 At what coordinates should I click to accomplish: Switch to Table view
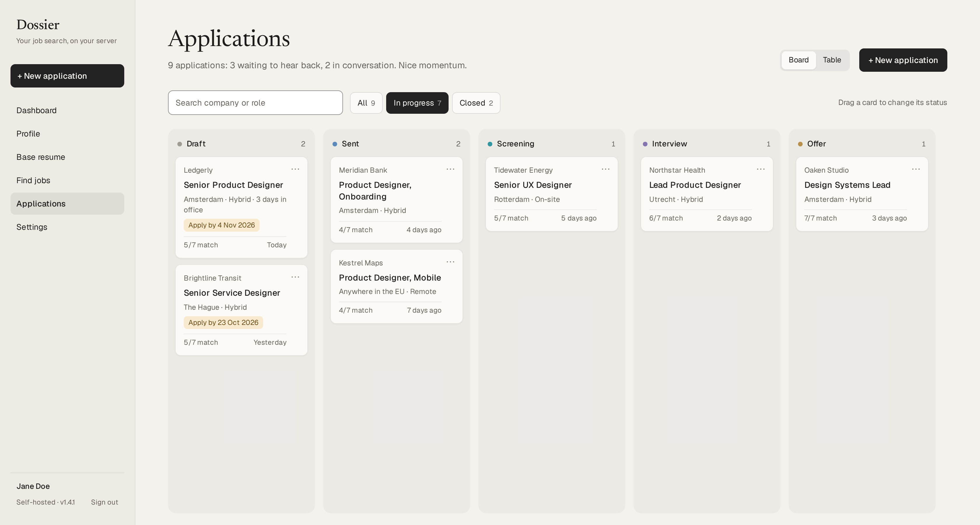pyautogui.click(x=832, y=60)
